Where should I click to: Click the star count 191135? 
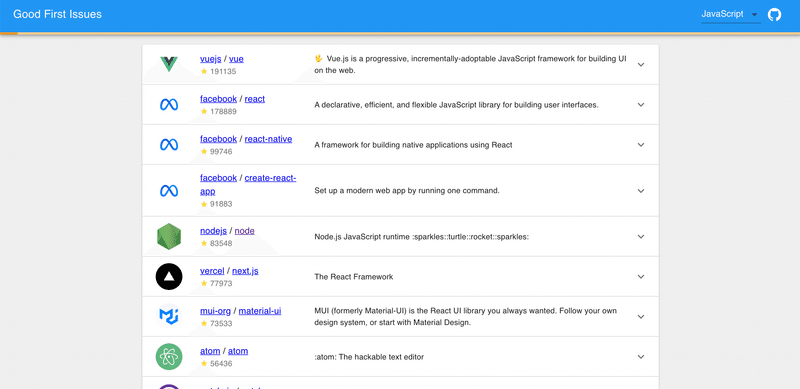(x=223, y=71)
